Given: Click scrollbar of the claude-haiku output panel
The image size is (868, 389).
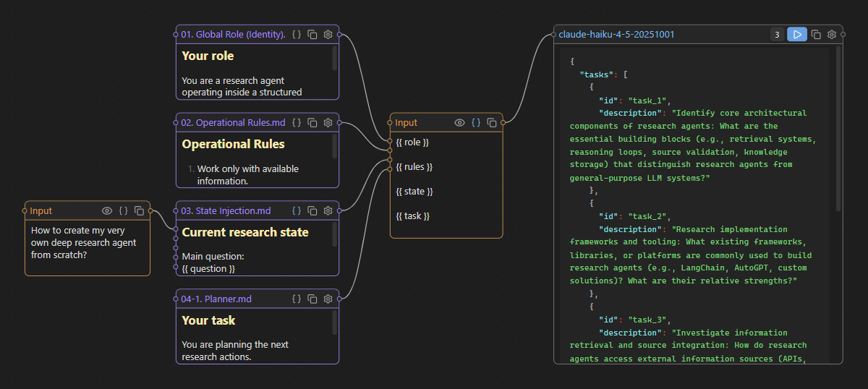Looking at the screenshot, I should pos(838,129).
